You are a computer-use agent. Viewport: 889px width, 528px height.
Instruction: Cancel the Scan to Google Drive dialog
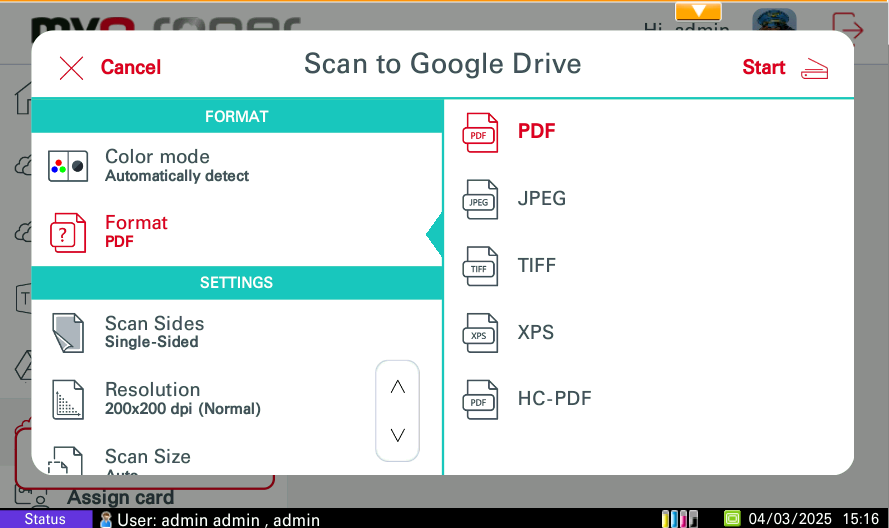[110, 67]
